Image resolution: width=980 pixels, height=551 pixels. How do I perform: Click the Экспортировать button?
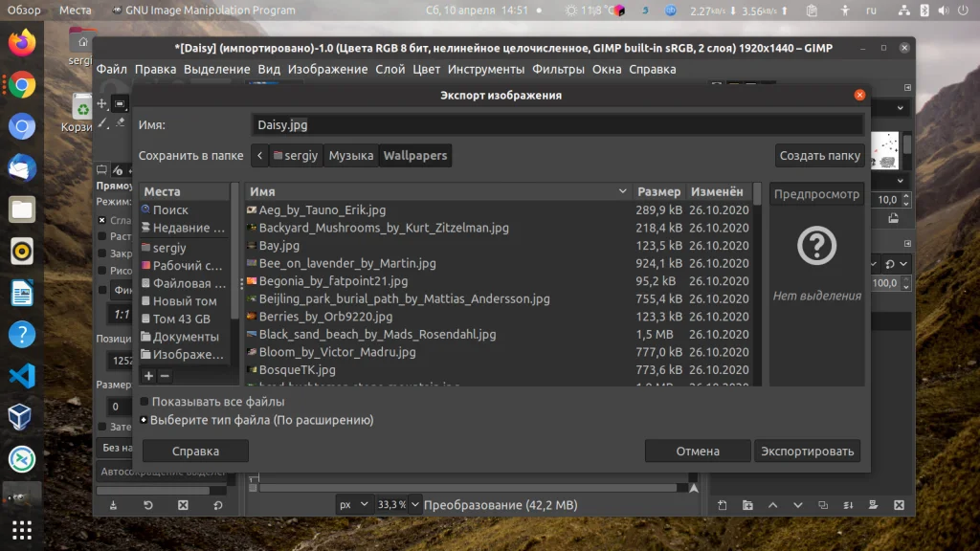pos(807,452)
